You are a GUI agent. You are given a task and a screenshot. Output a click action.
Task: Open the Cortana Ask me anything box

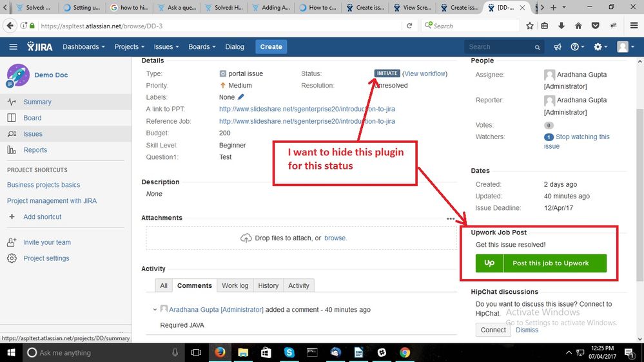[x=102, y=352]
